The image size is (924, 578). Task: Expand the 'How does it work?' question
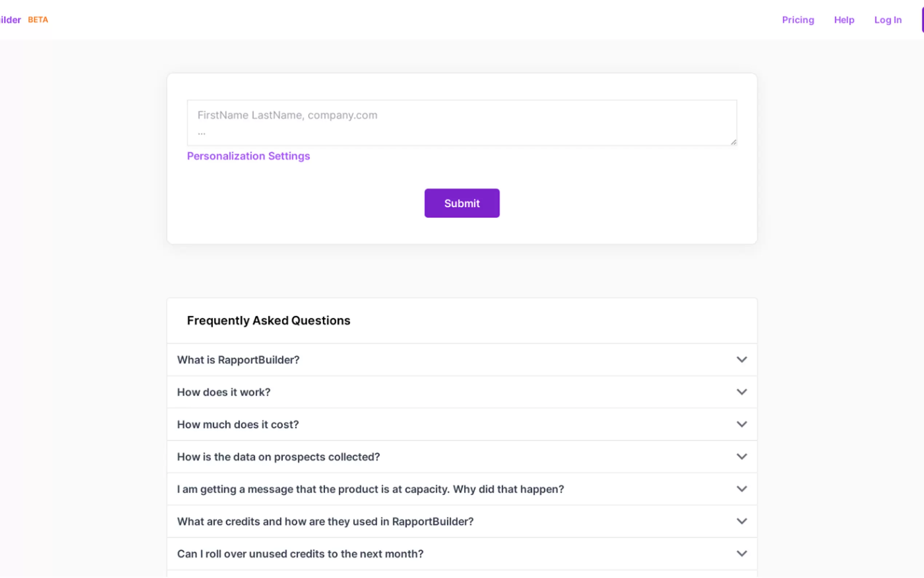(223, 392)
